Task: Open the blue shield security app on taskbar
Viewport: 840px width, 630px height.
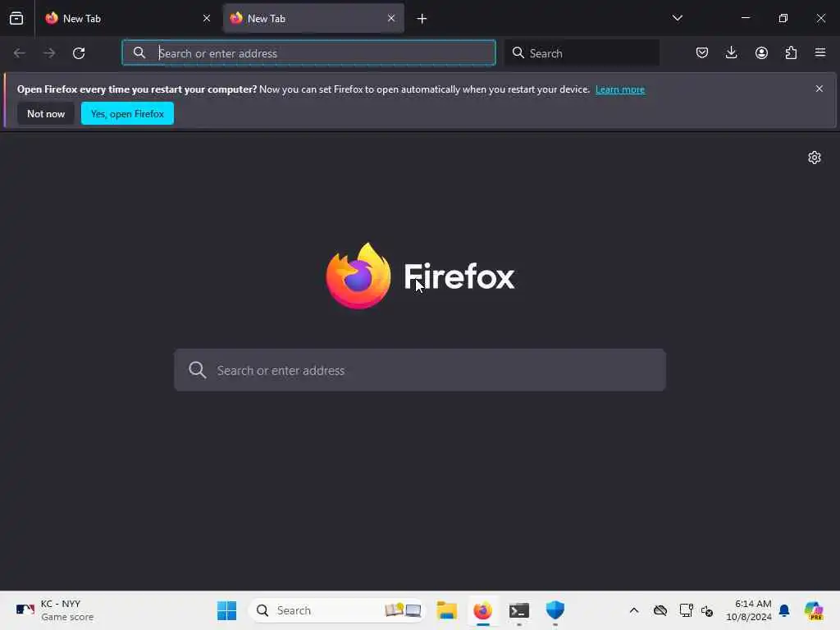Action: 555,610
